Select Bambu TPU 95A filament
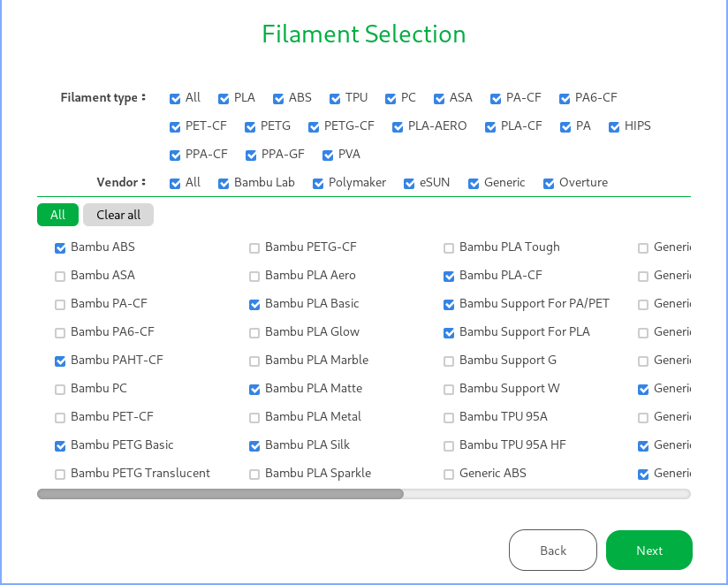 (449, 417)
